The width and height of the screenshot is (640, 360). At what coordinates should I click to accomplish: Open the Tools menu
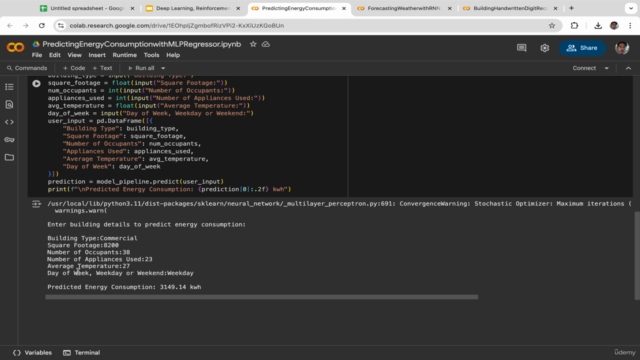tap(151, 55)
